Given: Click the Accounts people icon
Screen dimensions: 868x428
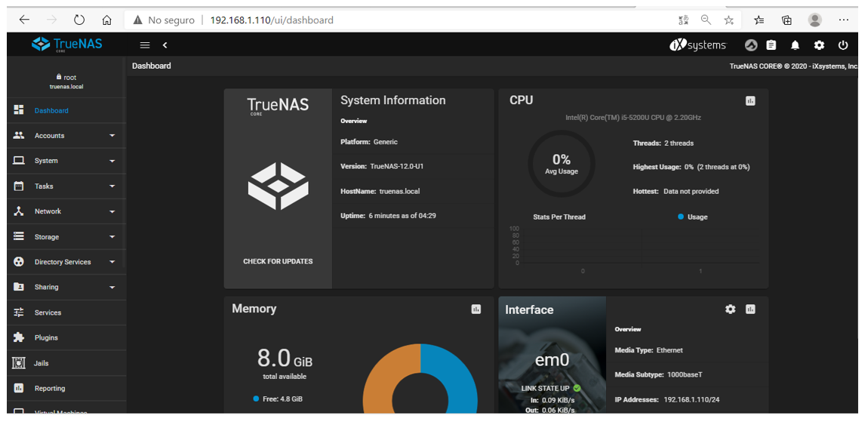Looking at the screenshot, I should [19, 135].
